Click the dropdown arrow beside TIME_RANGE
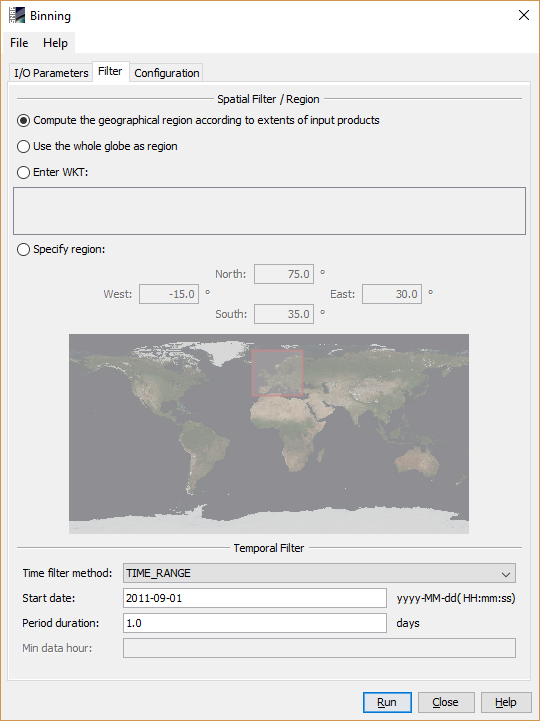 pos(506,574)
